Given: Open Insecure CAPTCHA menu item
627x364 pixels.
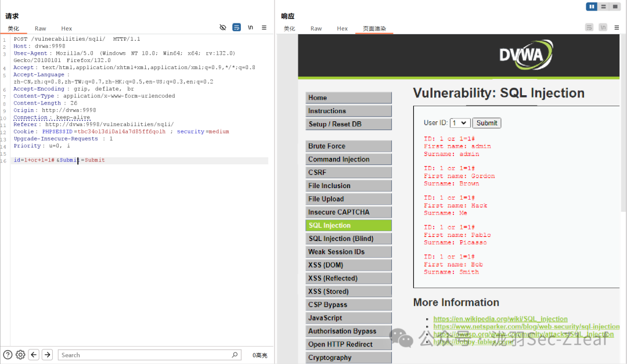Looking at the screenshot, I should point(348,212).
